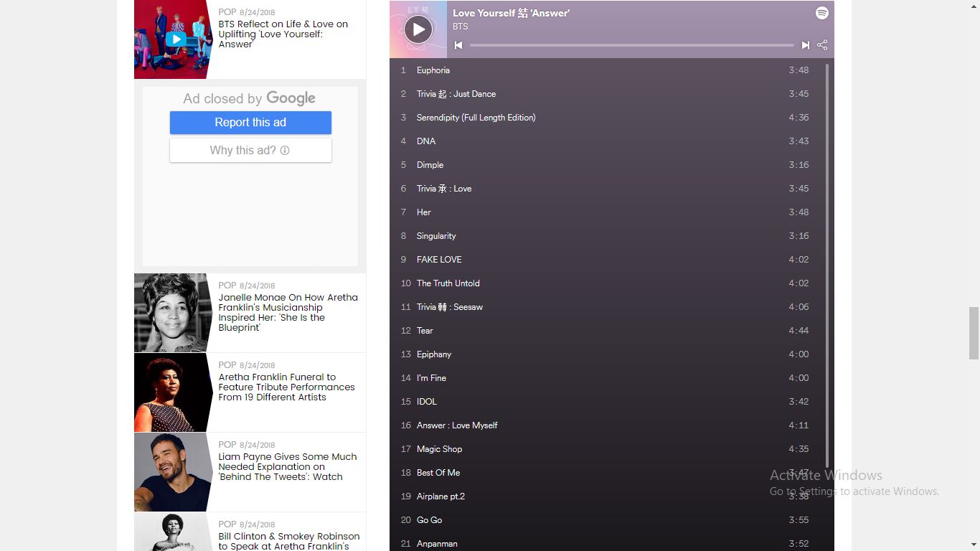Skip to previous track in Spotify player
This screenshot has width=980, height=551.
point(458,45)
